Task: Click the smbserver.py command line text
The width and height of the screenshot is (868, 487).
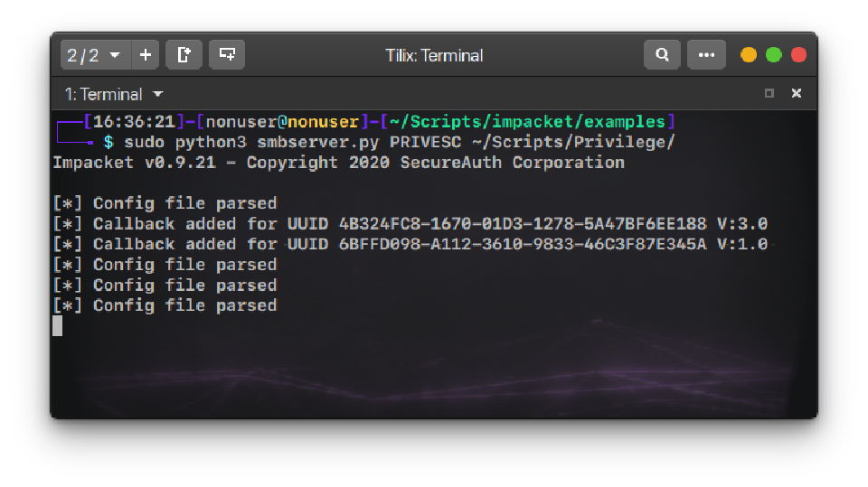Action: [x=398, y=143]
